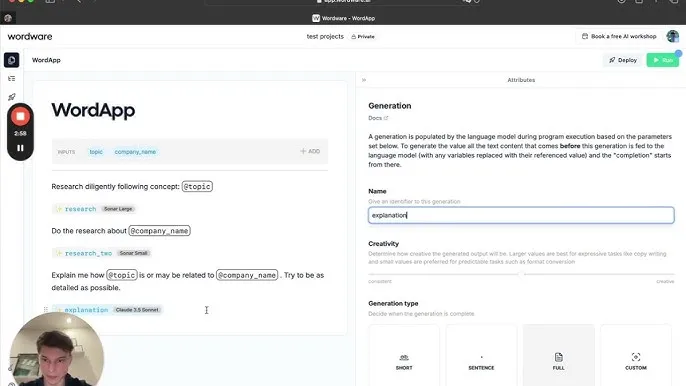Viewport: 686px width, 386px height.
Task: Click the @topic mention after 'Explain me how'
Action: pyautogui.click(x=122, y=275)
